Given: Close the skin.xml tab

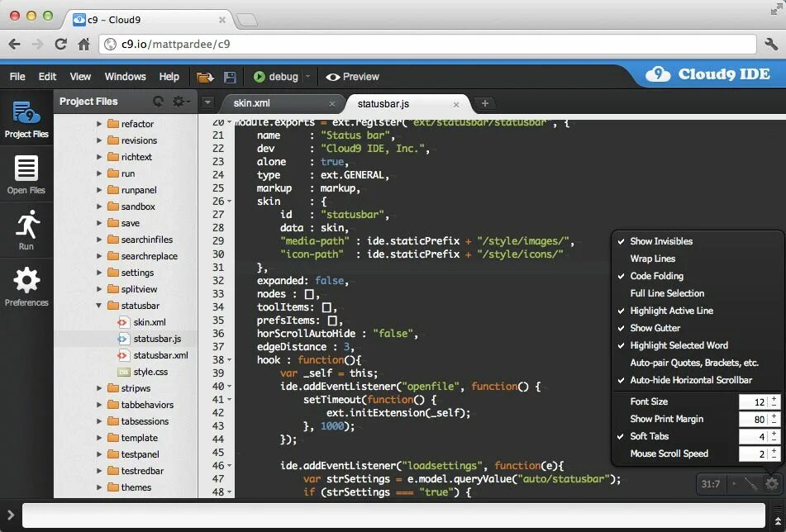Looking at the screenshot, I should coord(332,104).
